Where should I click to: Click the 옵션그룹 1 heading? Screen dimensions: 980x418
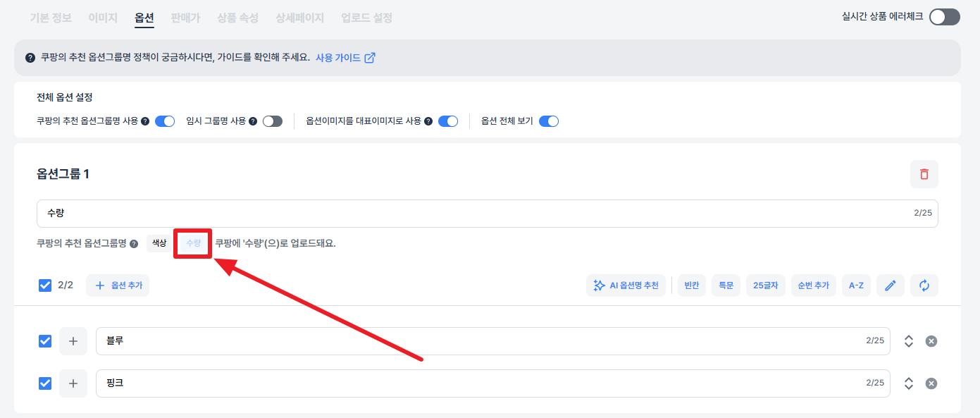[x=63, y=174]
